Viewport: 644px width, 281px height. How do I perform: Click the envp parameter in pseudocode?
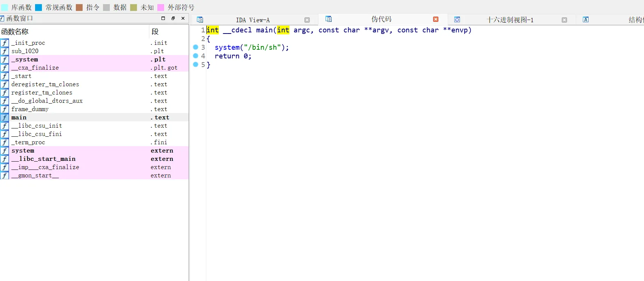pos(460,30)
